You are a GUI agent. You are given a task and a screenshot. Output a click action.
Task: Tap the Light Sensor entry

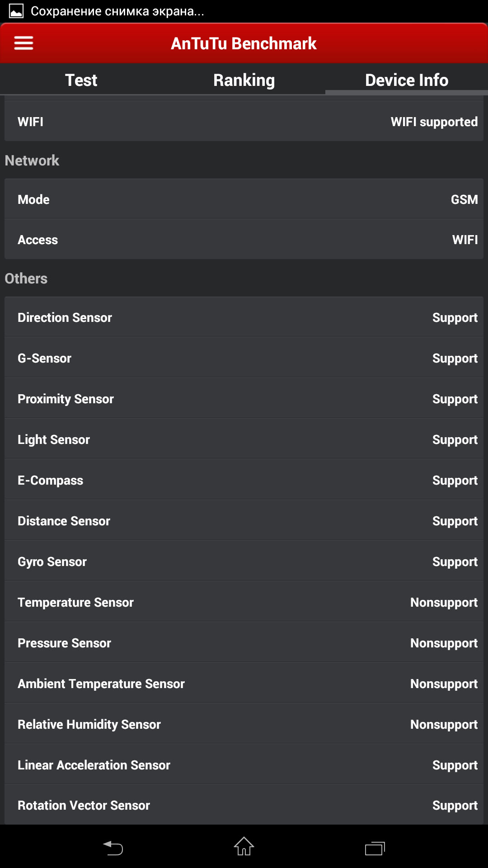click(x=244, y=439)
